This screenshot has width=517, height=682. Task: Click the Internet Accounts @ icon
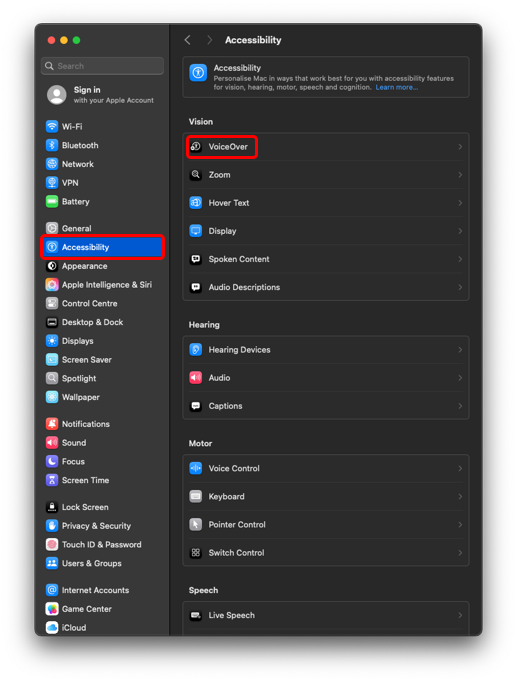pyautogui.click(x=52, y=590)
